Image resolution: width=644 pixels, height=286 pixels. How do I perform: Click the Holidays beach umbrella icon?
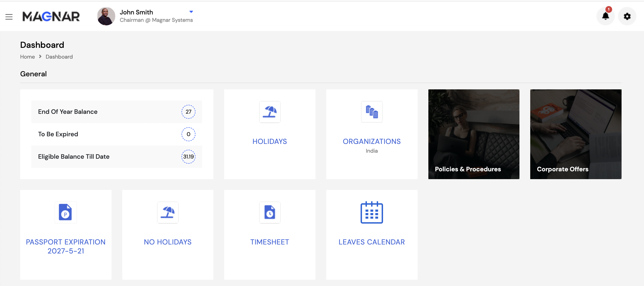(x=269, y=112)
